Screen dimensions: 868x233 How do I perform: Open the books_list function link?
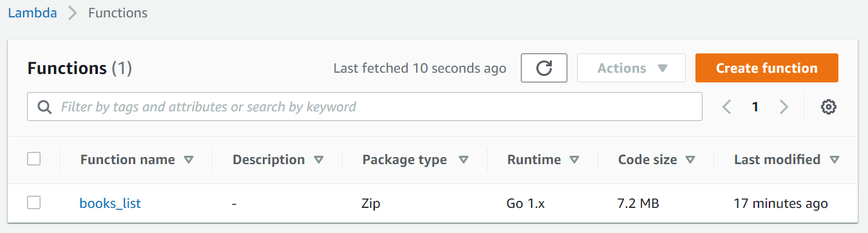pyautogui.click(x=110, y=203)
